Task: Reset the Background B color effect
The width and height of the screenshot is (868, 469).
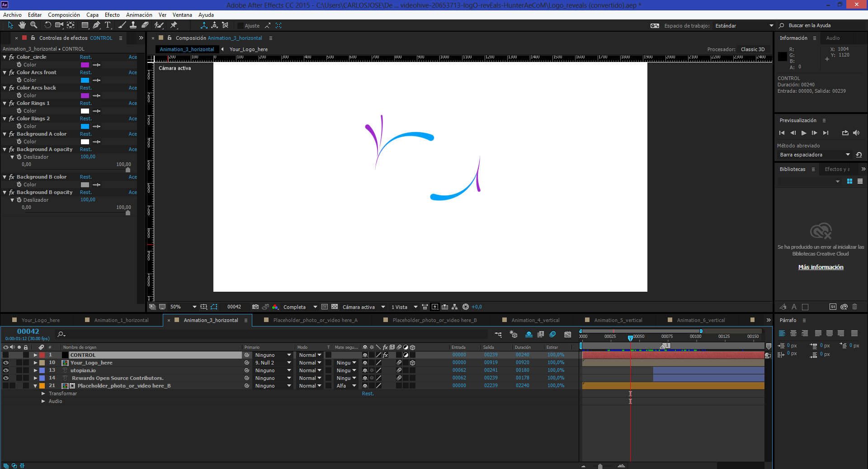Action: click(x=85, y=177)
